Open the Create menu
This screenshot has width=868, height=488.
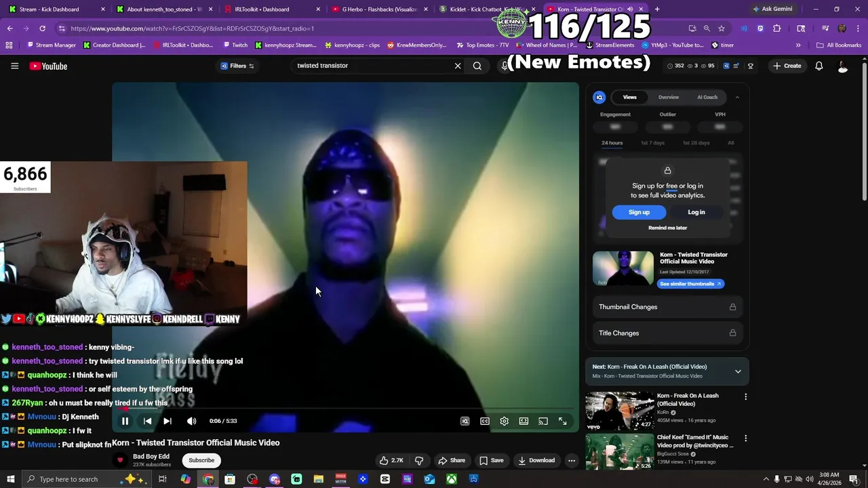tap(787, 66)
